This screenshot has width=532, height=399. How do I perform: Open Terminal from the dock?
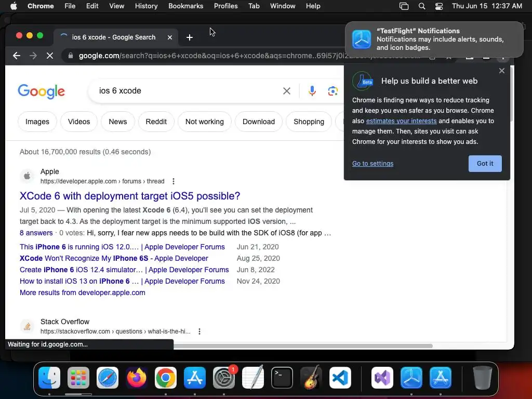pos(282,378)
